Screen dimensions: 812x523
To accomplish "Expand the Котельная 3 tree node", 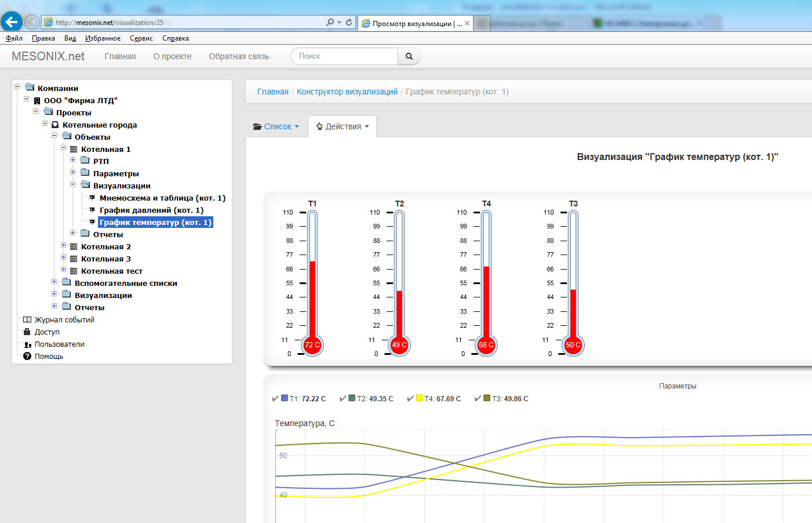I will (x=64, y=257).
